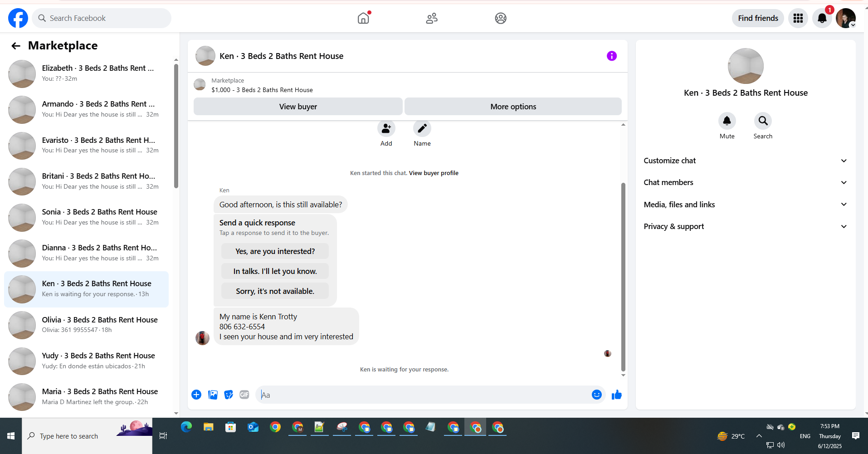Expand the Chat members section

[746, 182]
